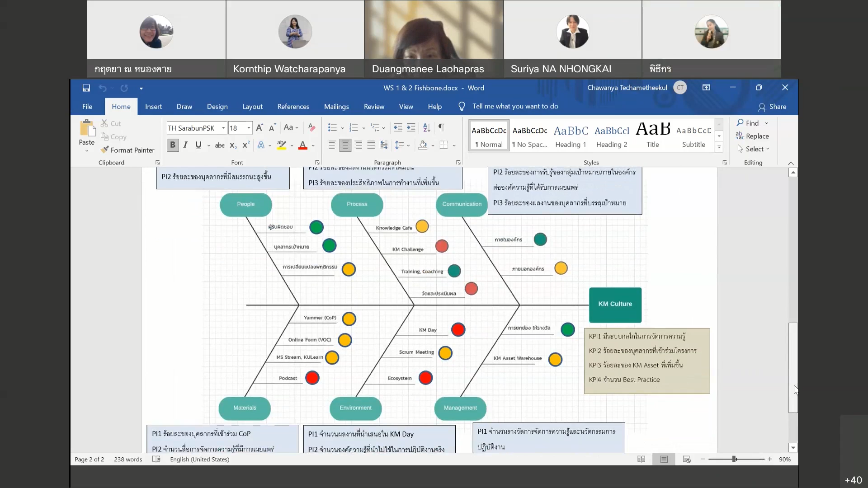Image resolution: width=868 pixels, height=488 pixels.
Task: Expand the Styles gallery
Action: pyautogui.click(x=719, y=147)
